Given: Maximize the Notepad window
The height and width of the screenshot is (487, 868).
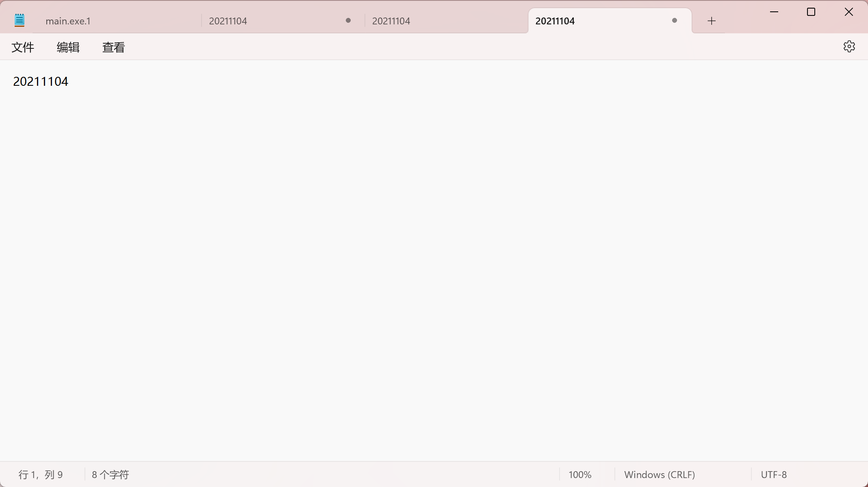Looking at the screenshot, I should click(x=811, y=12).
